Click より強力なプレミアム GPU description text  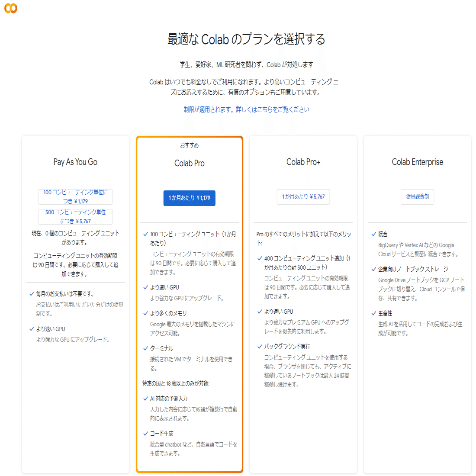pyautogui.click(x=307, y=327)
